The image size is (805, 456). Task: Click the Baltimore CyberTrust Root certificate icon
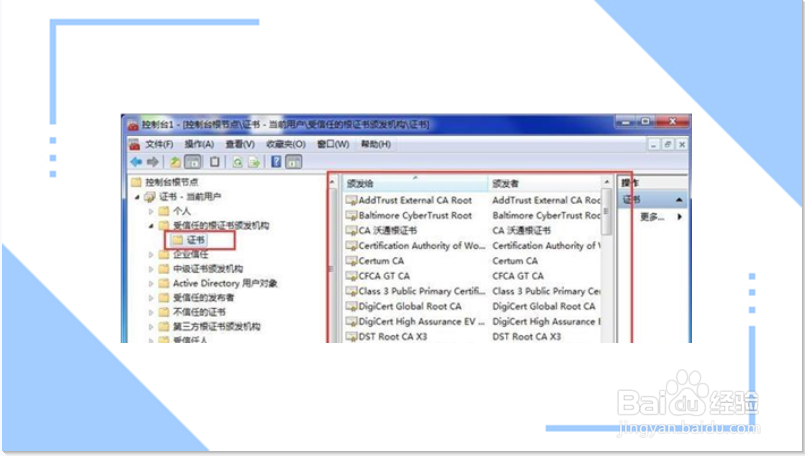[x=351, y=215]
